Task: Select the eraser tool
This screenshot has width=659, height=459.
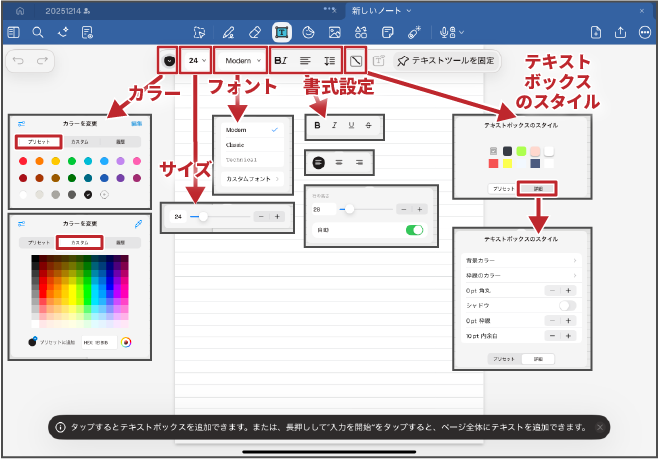Action: pos(255,32)
